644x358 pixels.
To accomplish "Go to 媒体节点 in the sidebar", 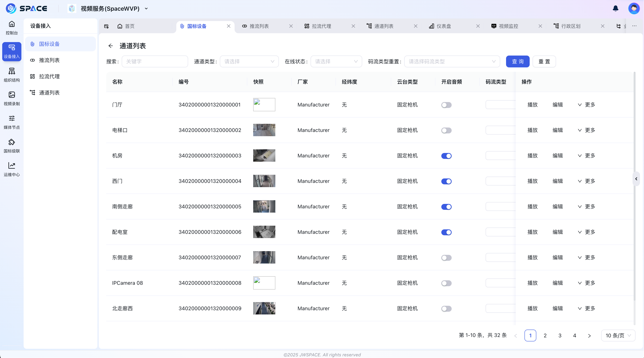I will click(11, 122).
